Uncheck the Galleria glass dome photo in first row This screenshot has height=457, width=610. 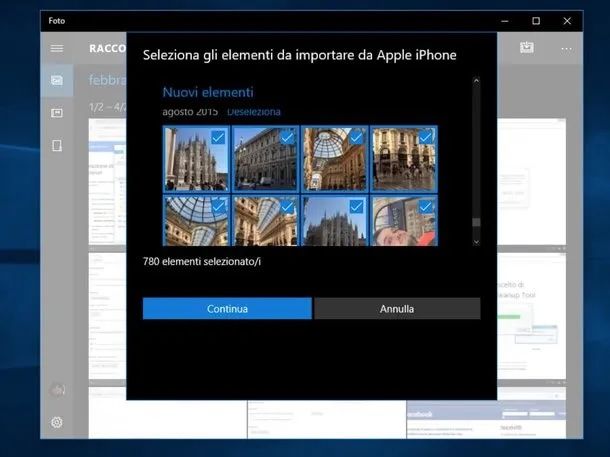tap(356, 137)
